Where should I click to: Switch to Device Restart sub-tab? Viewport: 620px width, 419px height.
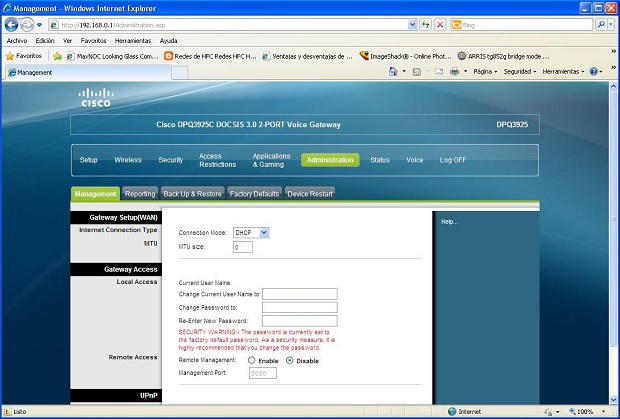pos(310,194)
